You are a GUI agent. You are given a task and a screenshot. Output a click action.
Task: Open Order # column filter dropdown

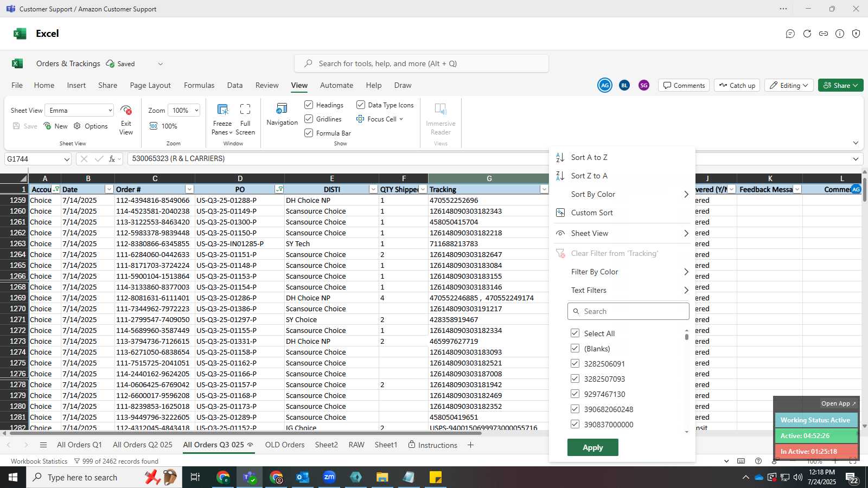[189, 189]
